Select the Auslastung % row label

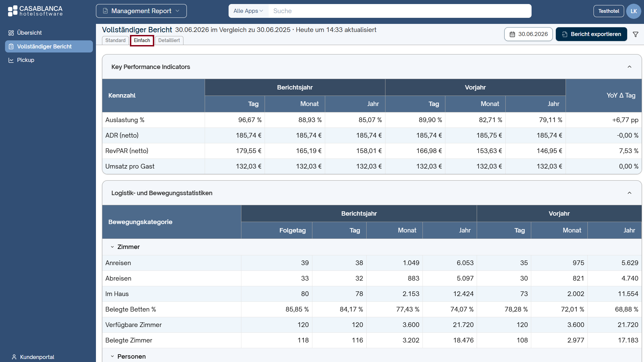[125, 120]
